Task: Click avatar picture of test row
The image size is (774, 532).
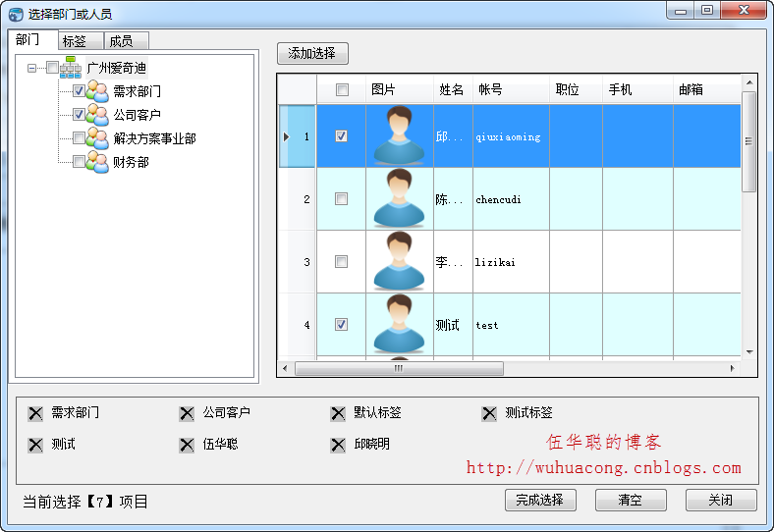Action: [x=400, y=324]
